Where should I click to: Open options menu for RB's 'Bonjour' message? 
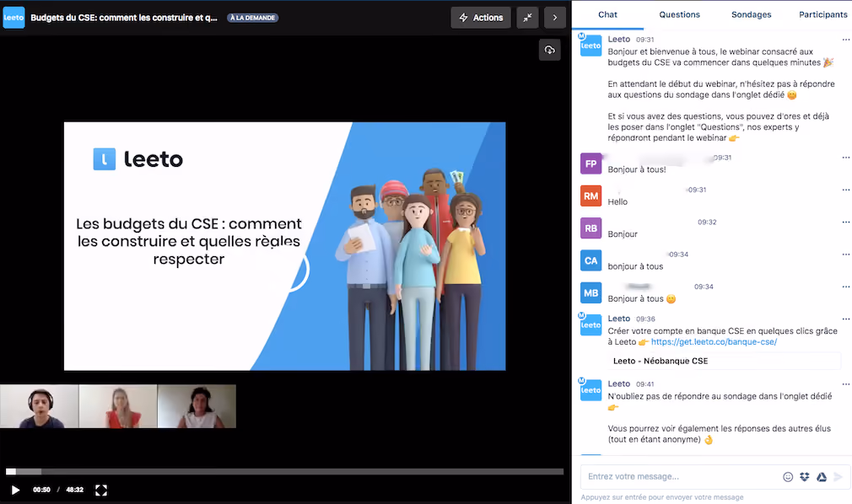pyautogui.click(x=845, y=222)
